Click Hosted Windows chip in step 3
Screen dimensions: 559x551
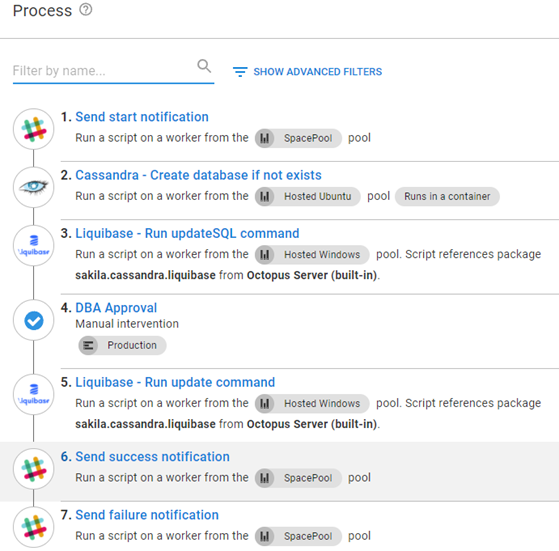tap(312, 254)
